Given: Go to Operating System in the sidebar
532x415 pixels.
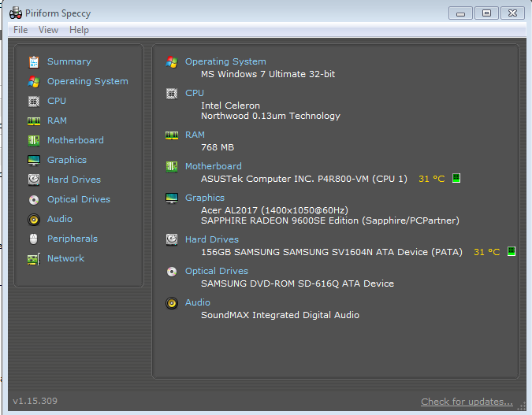Looking at the screenshot, I should click(87, 81).
